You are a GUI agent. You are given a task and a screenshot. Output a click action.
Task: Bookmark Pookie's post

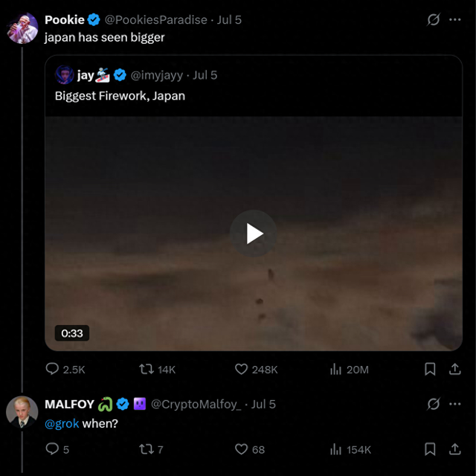tap(430, 369)
